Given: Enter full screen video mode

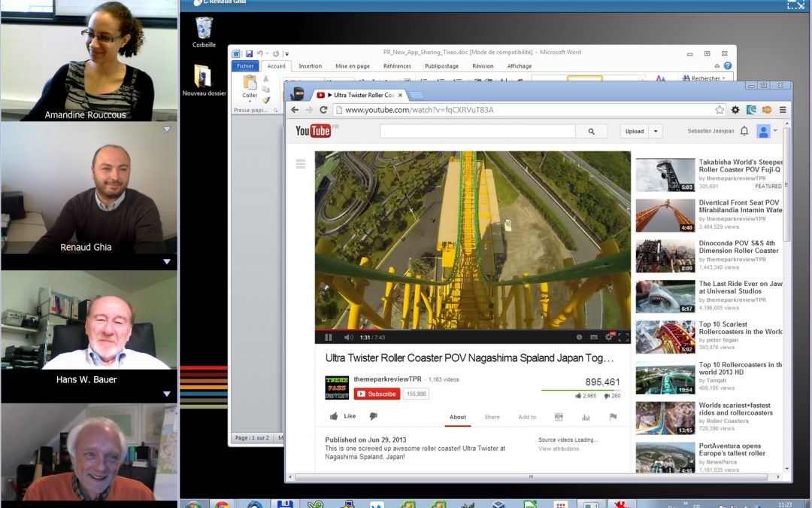Looking at the screenshot, I should [x=624, y=337].
